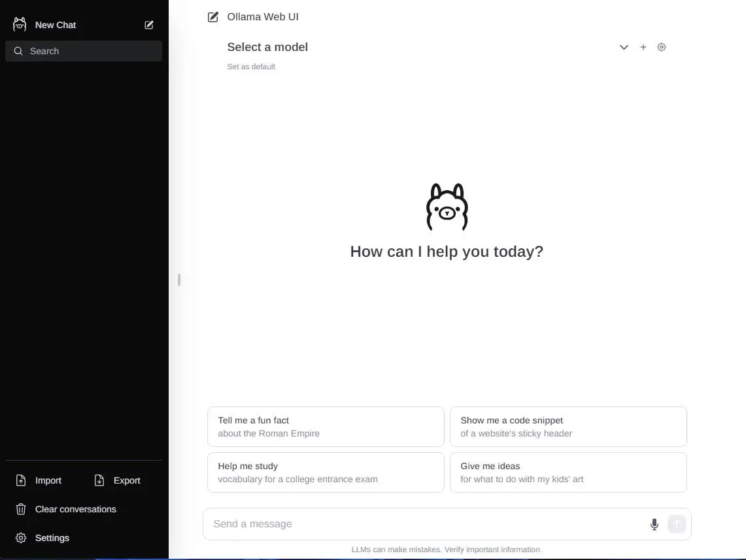The height and width of the screenshot is (560, 746).
Task: Click the Export button
Action: coord(118,480)
